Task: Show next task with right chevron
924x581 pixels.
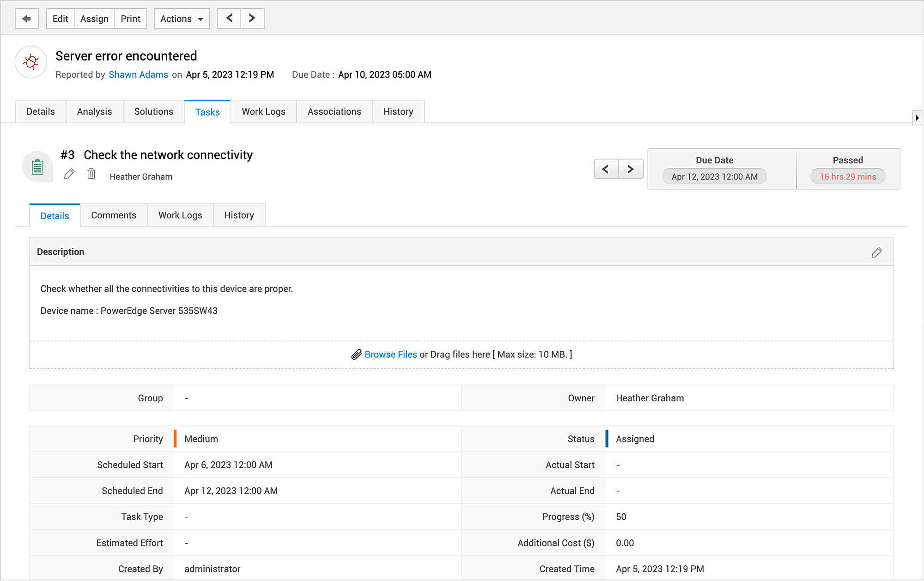Action: 631,169
